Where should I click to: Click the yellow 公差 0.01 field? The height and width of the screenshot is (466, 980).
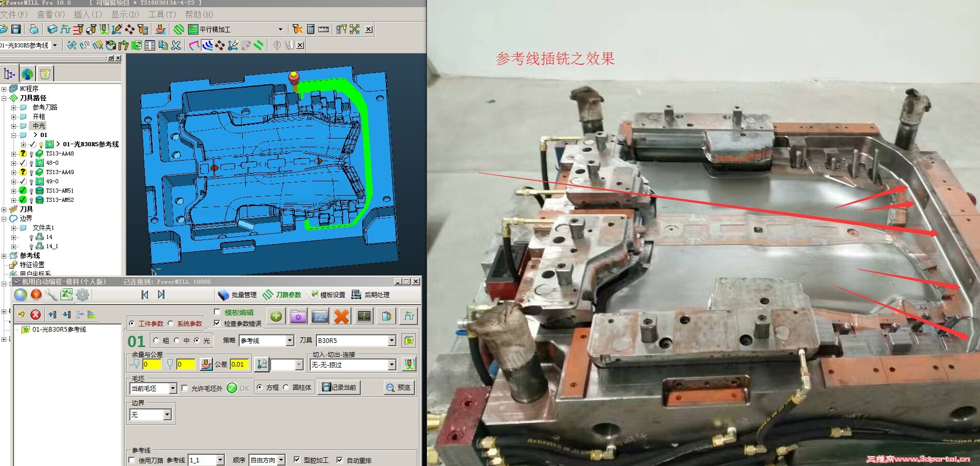click(240, 365)
